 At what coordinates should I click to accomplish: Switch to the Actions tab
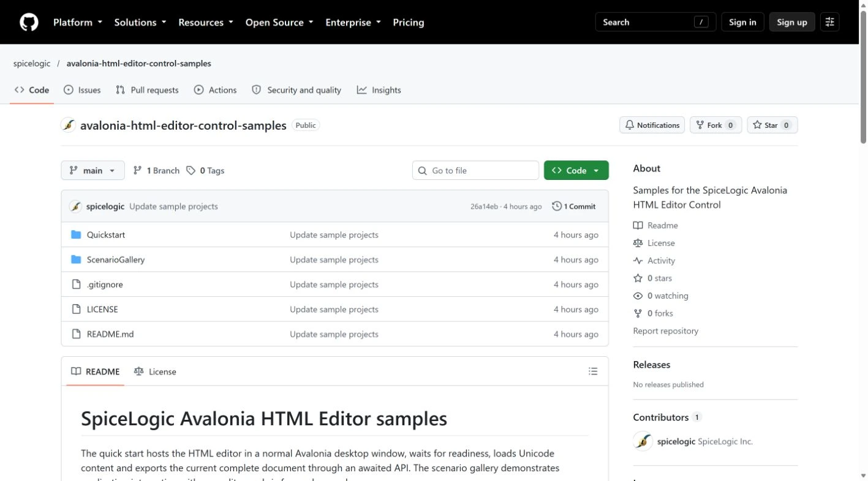pyautogui.click(x=215, y=90)
